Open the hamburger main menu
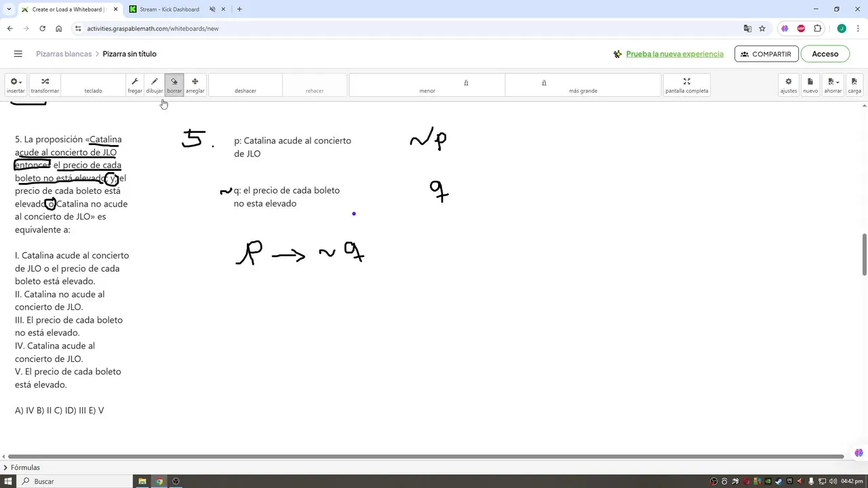This screenshot has width=868, height=488. (18, 54)
